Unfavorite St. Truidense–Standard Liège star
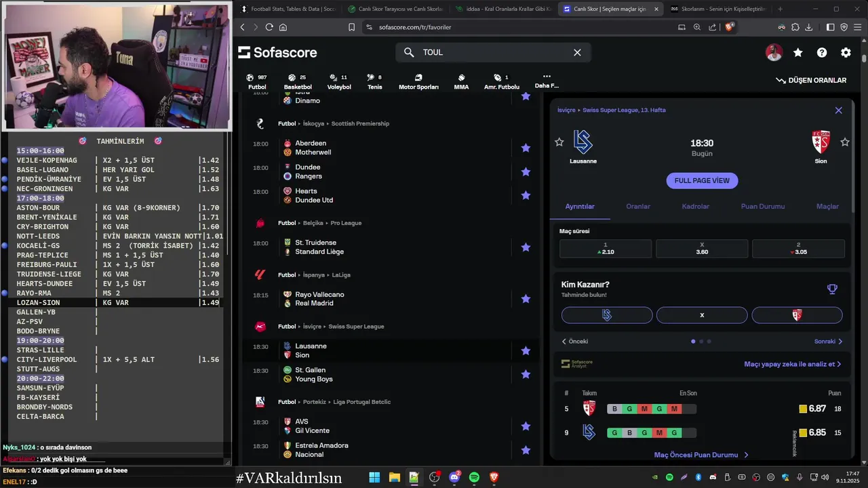Viewport: 868px width, 488px height. 526,247
